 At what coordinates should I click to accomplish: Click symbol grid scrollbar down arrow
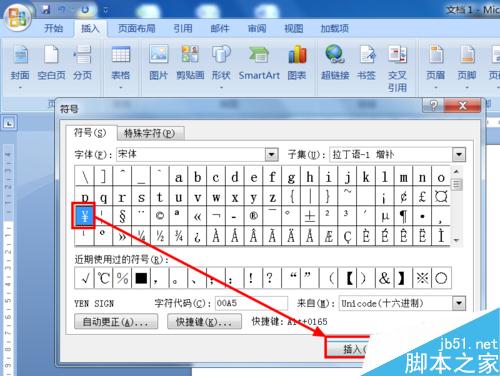(456, 240)
